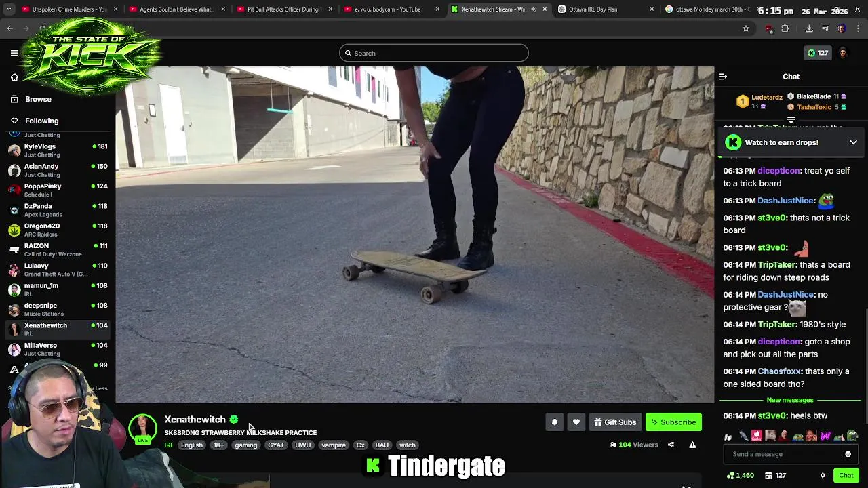The image size is (868, 488).
Task: Select the gaming tag
Action: [x=246, y=445]
